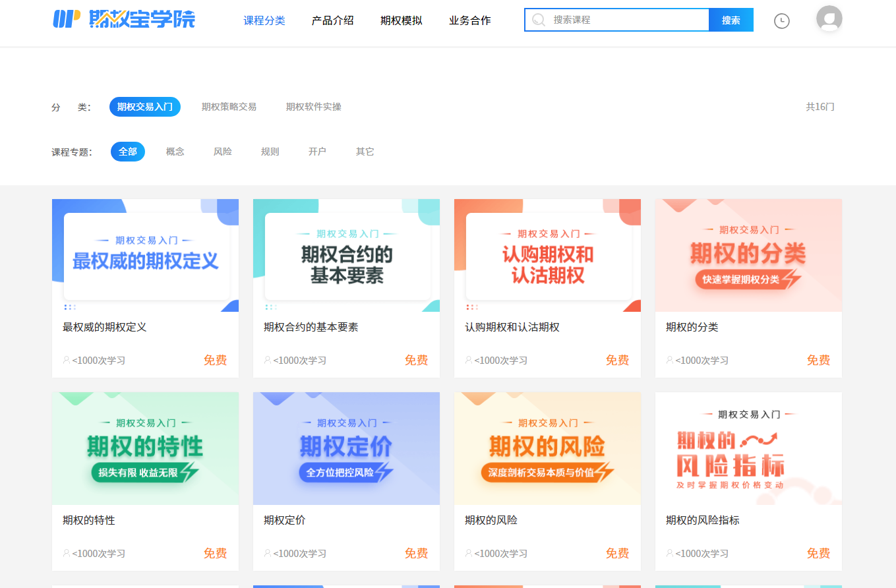The height and width of the screenshot is (588, 896).
Task: Filter course topic by 概念
Action: click(175, 152)
